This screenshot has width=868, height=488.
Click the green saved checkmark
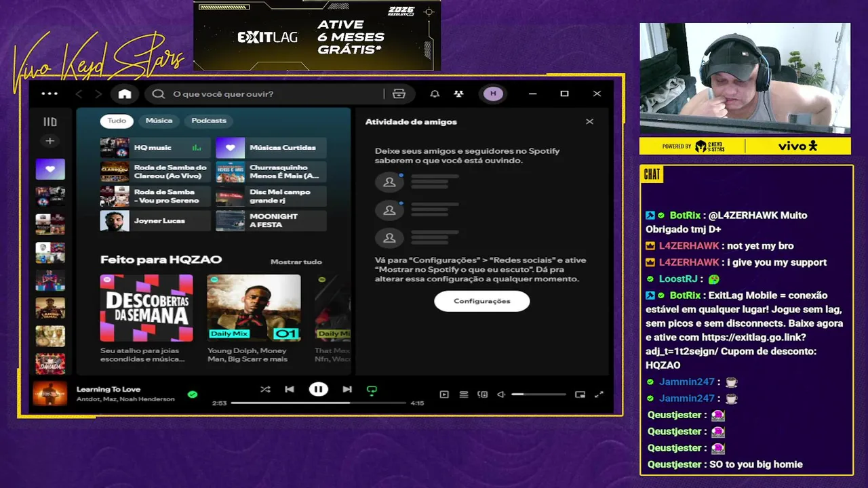(193, 394)
